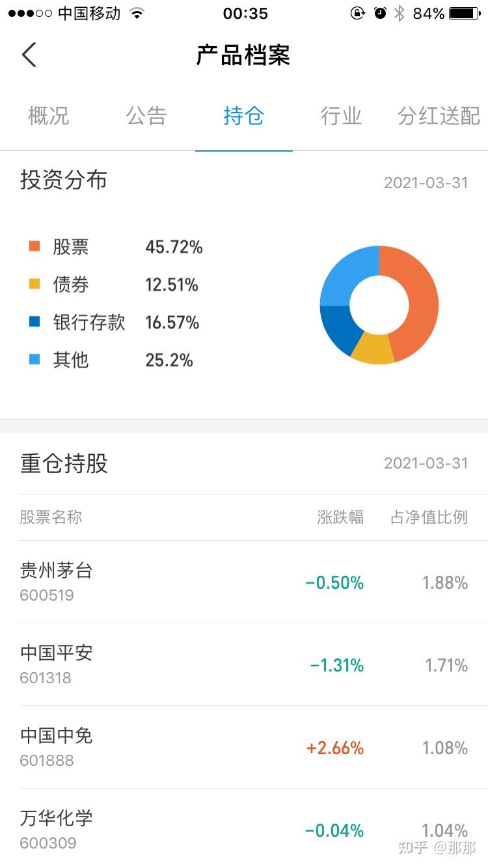
Task: Tap the Bluetooth status icon
Action: (400, 14)
